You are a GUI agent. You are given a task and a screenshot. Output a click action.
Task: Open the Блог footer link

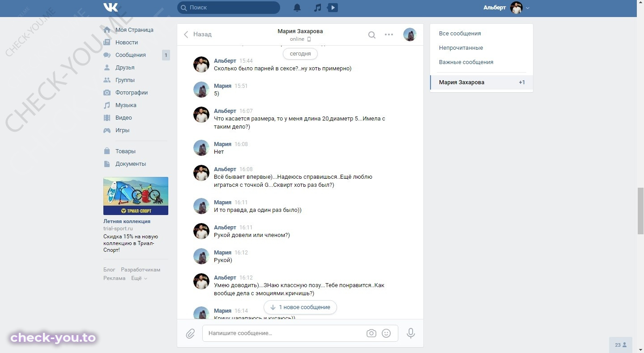pyautogui.click(x=109, y=270)
